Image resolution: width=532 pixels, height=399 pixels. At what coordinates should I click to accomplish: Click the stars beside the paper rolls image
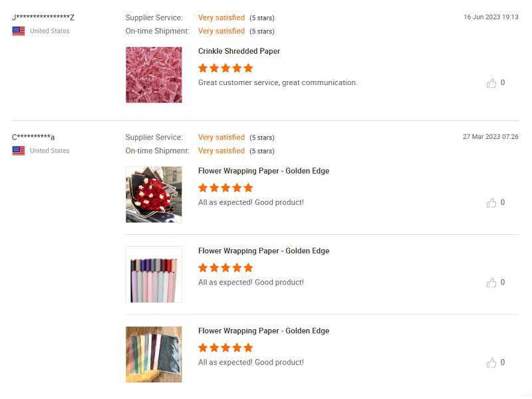(225, 267)
